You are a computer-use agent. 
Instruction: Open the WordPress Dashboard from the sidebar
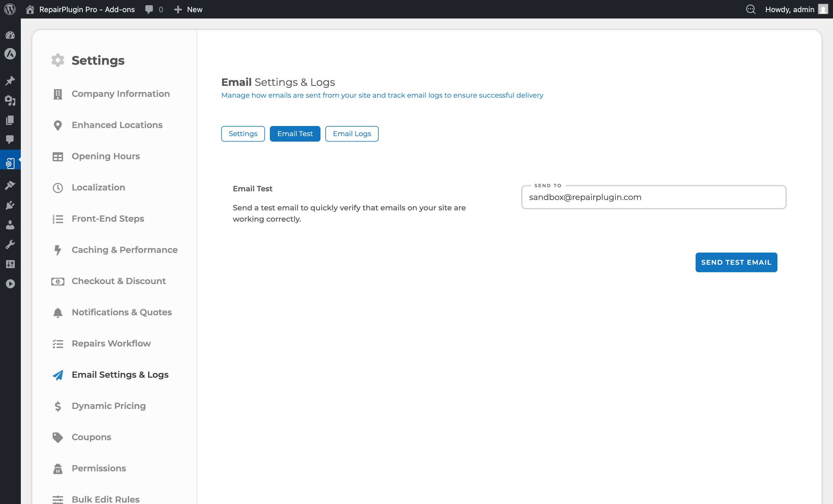(x=10, y=35)
